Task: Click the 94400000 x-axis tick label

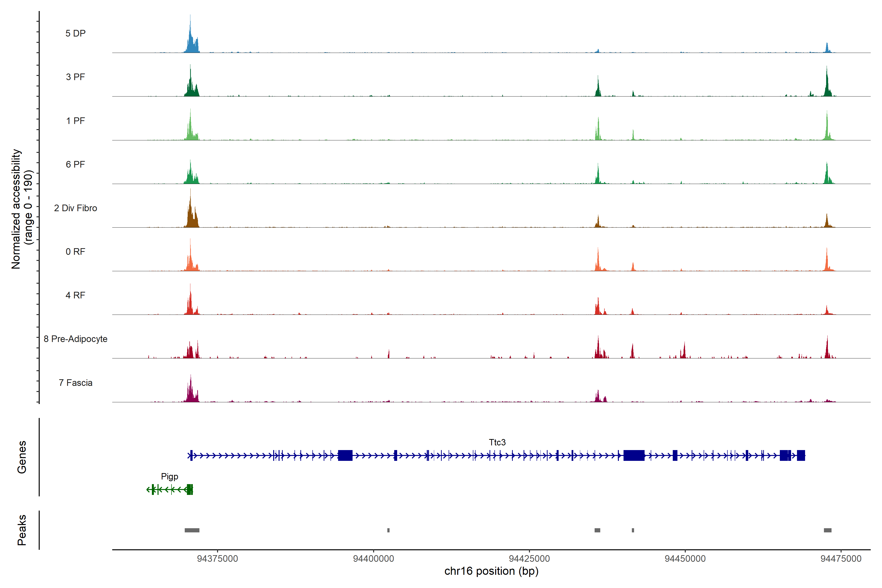Action: click(x=373, y=559)
